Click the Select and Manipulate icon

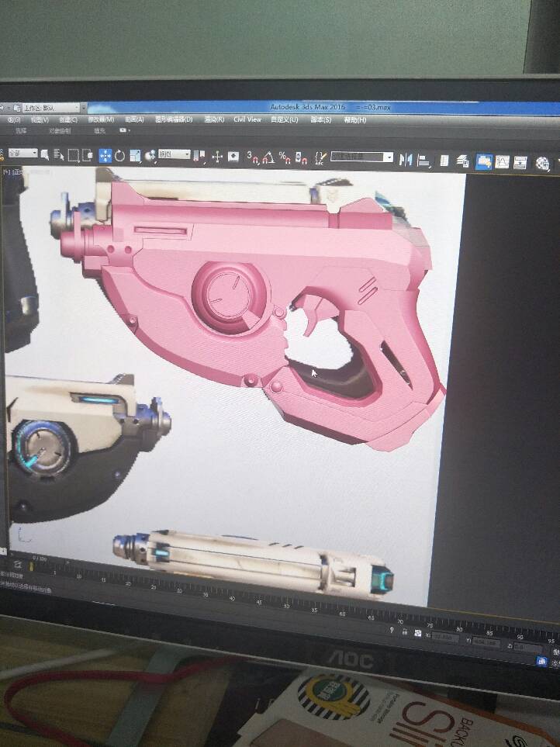pyautogui.click(x=217, y=157)
